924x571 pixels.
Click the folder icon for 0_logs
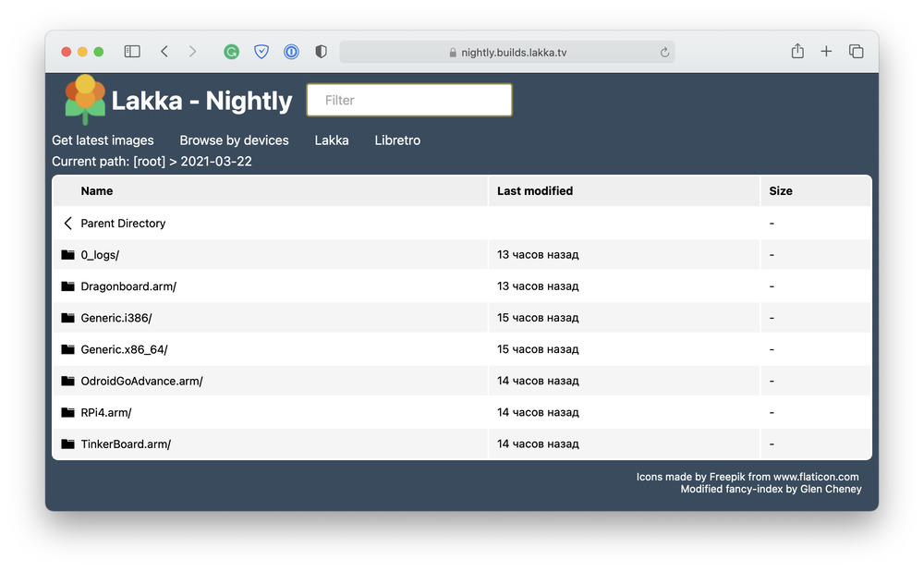click(x=67, y=255)
